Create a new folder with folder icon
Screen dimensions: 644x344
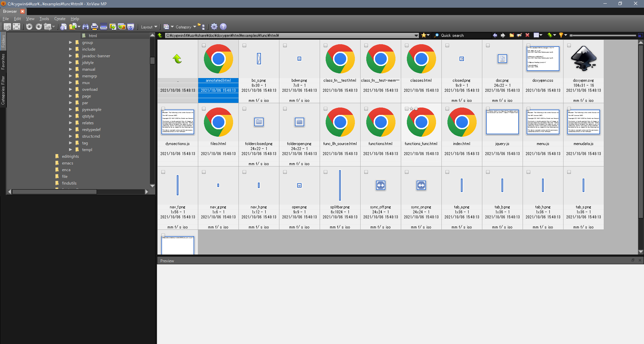[512, 35]
